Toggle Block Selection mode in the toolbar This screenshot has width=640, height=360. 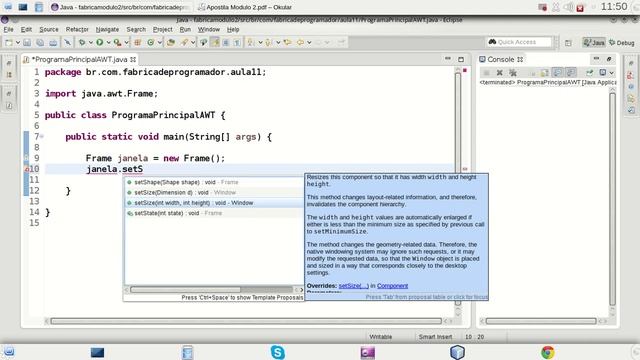pyautogui.click(x=226, y=42)
